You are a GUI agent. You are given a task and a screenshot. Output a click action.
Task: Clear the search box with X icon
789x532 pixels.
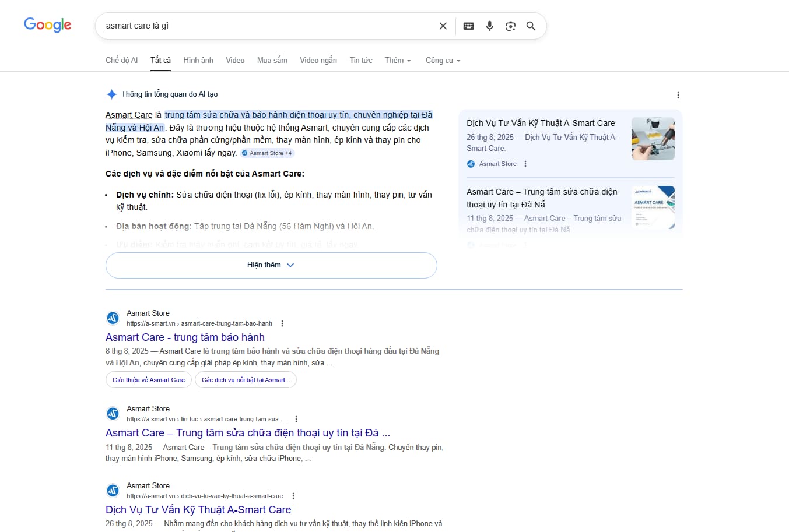(443, 26)
